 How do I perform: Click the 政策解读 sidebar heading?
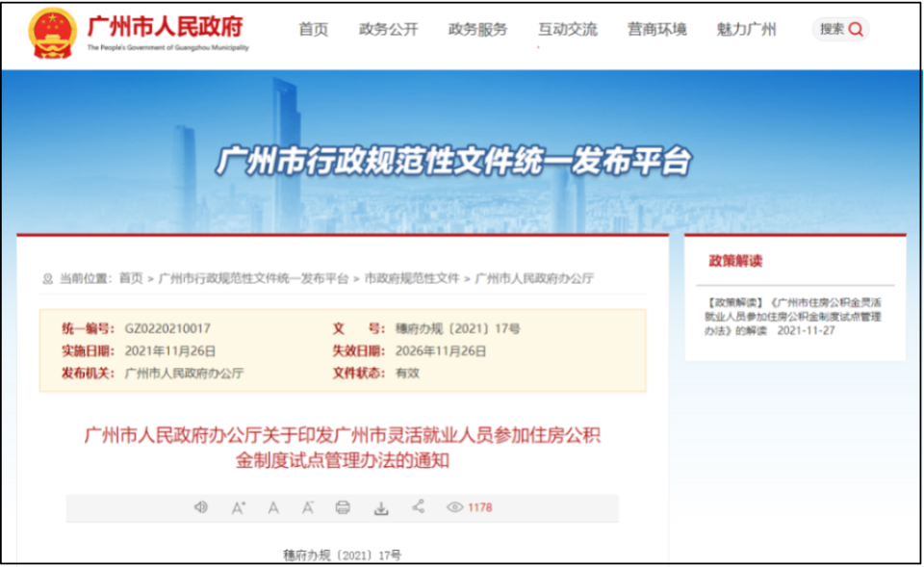[735, 261]
